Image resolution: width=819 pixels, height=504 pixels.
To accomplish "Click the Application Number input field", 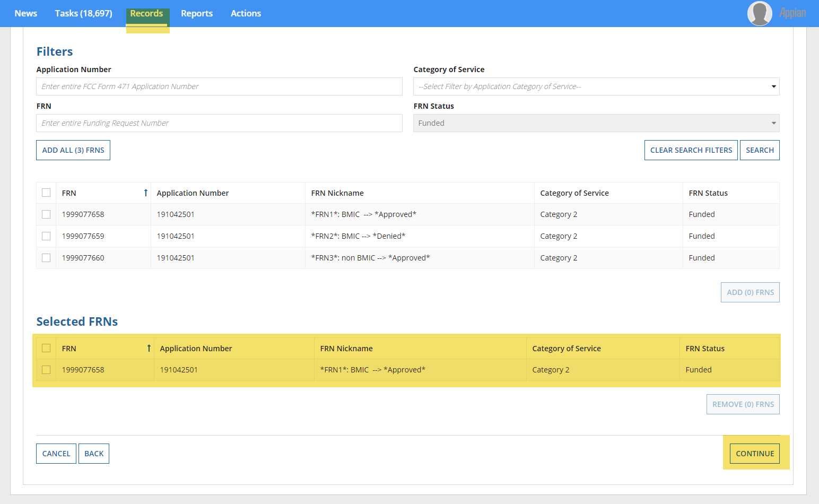I will point(219,86).
